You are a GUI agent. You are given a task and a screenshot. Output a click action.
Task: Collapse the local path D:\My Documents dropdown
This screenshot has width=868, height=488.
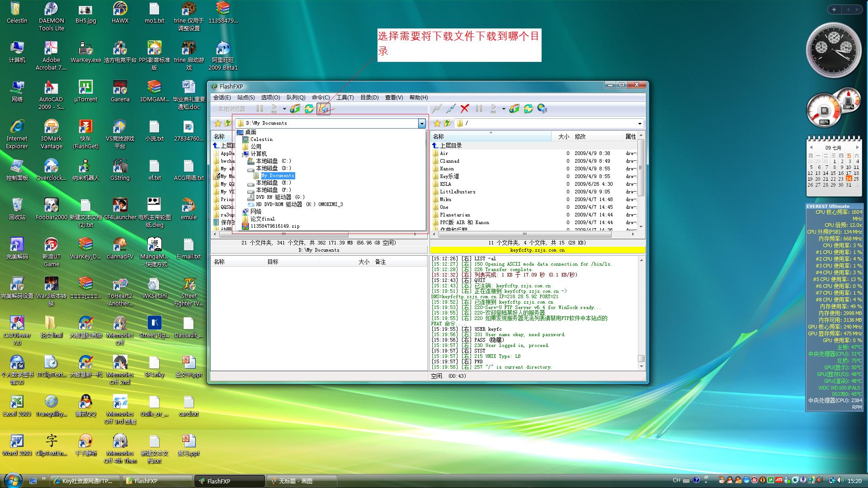422,123
